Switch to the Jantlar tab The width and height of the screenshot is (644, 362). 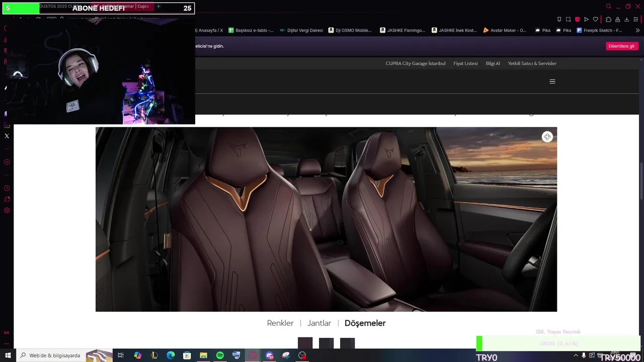[x=319, y=323]
